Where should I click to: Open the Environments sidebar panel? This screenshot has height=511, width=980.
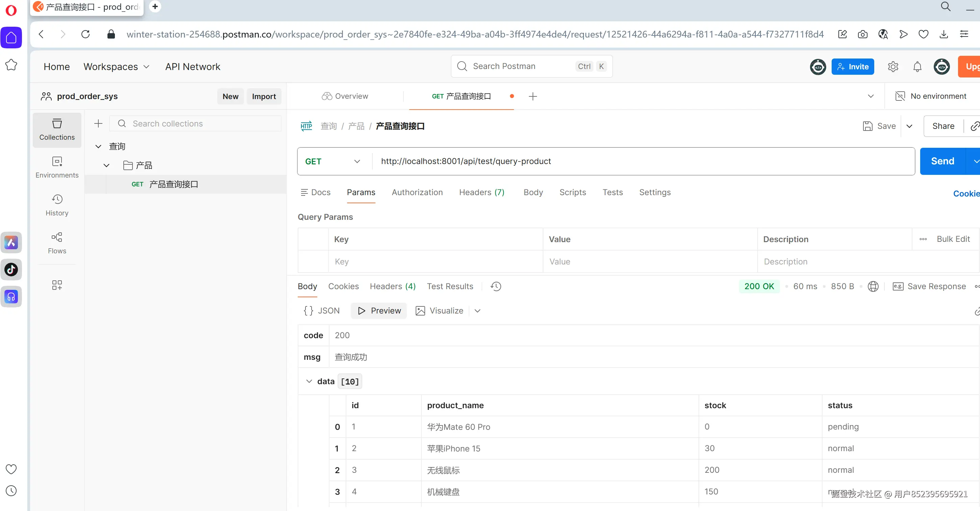(x=57, y=167)
